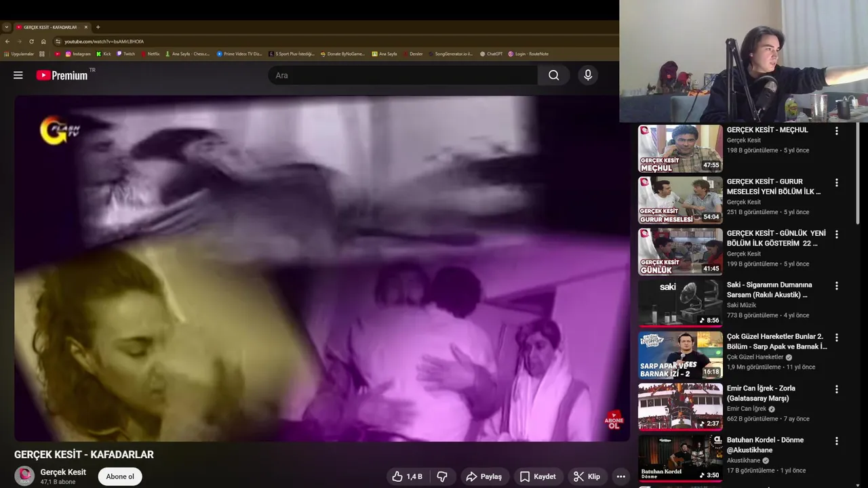This screenshot has height=488, width=868.
Task: Open options menu for MEÇHUL video
Action: coord(836,131)
